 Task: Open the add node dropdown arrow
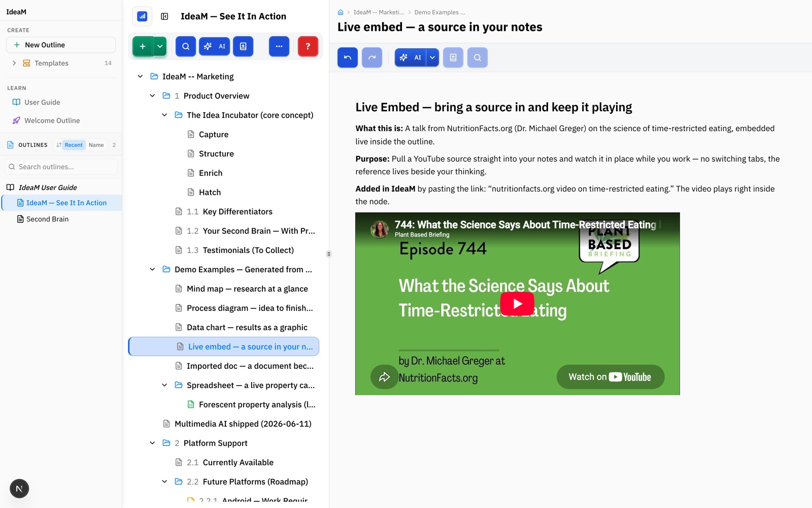pos(160,46)
